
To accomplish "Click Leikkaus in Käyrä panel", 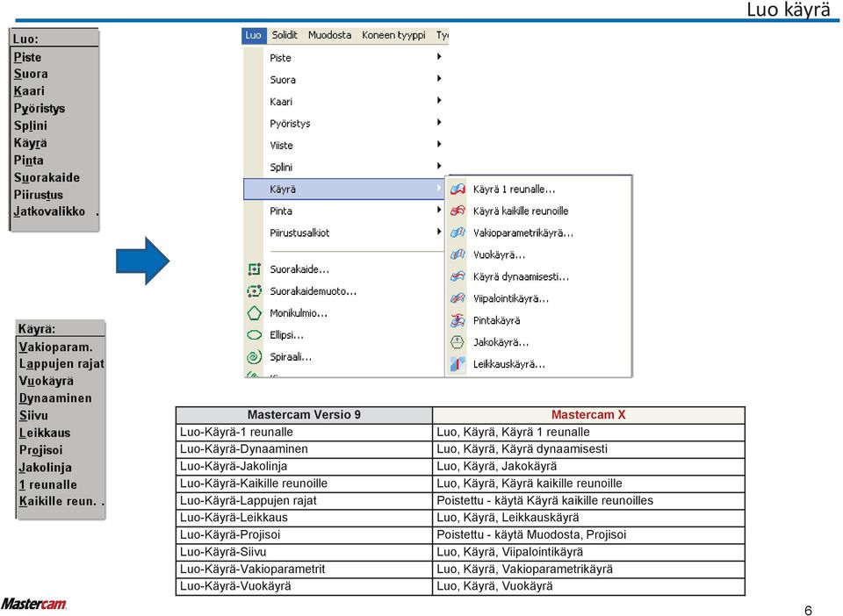I will [45, 433].
